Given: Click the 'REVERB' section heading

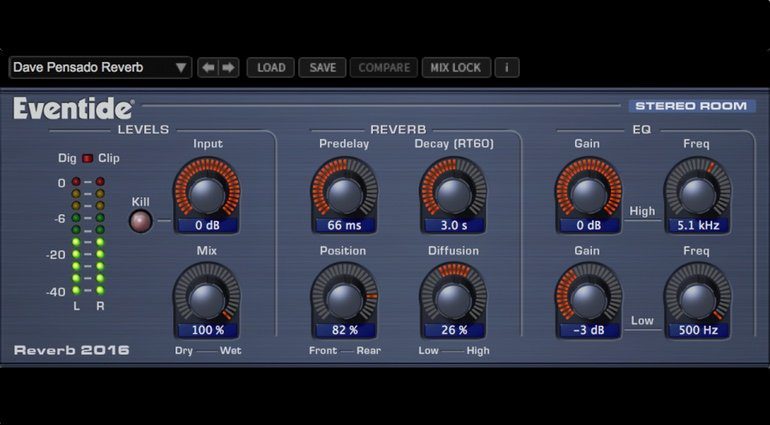Looking at the screenshot, I should click(398, 130).
